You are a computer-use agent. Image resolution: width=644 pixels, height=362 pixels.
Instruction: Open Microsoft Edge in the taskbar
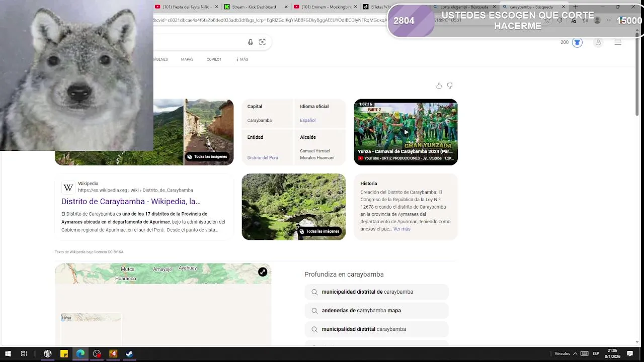pyautogui.click(x=80, y=353)
